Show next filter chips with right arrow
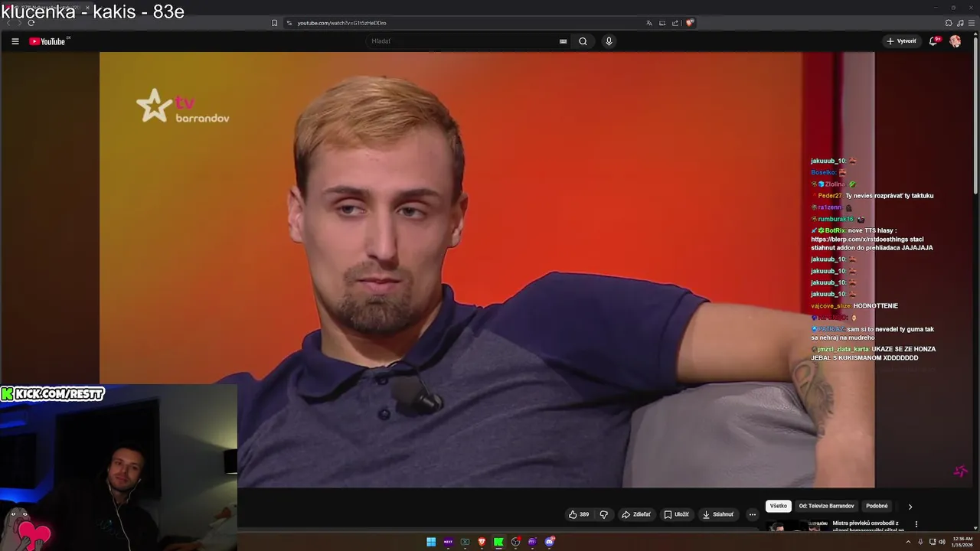 910,507
